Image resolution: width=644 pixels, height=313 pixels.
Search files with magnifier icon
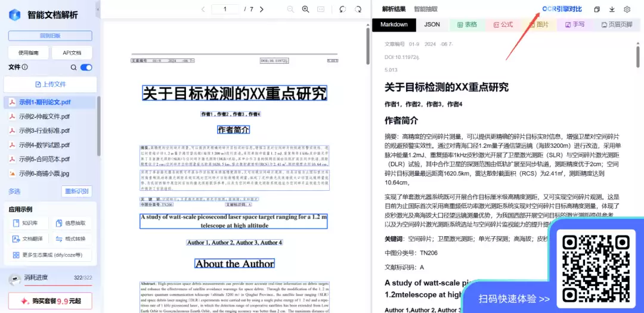coord(73,67)
